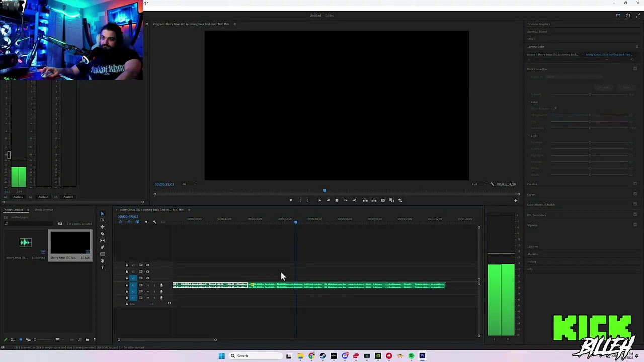This screenshot has height=362, width=644.
Task: Adjust the Exposure slider handle
Action: 590,142
